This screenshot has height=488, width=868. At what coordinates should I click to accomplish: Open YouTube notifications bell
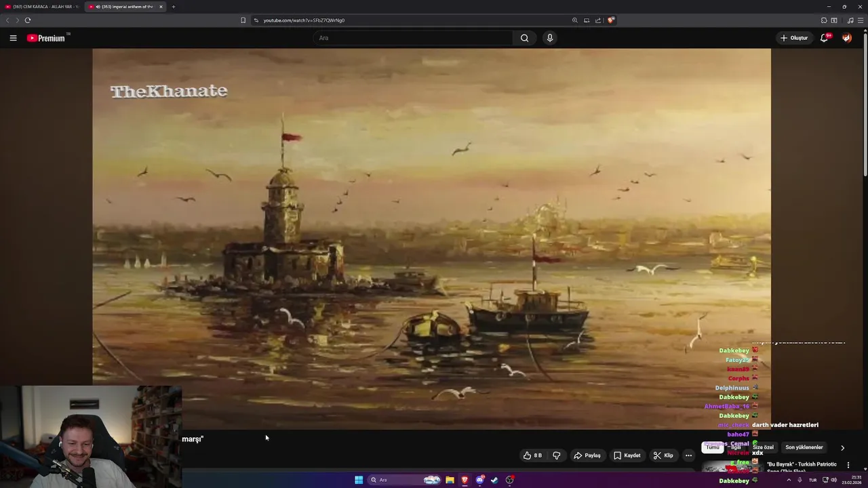(x=824, y=38)
